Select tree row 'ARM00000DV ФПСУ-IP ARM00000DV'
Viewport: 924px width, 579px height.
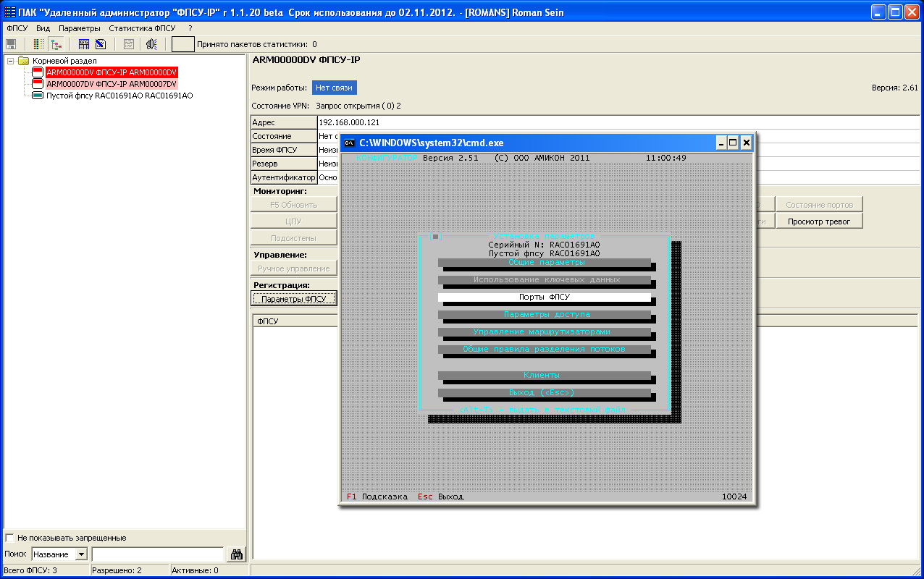(112, 72)
